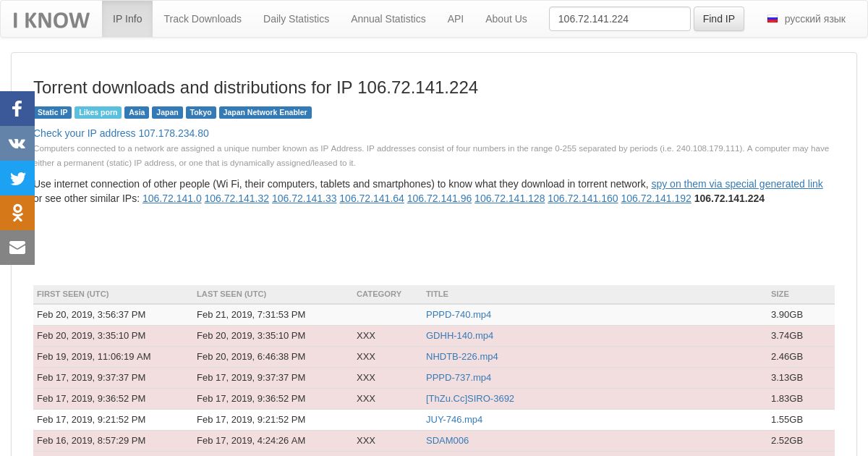The height and width of the screenshot is (456, 868).
Task: Go to Annual Statistics
Action: click(x=388, y=19)
